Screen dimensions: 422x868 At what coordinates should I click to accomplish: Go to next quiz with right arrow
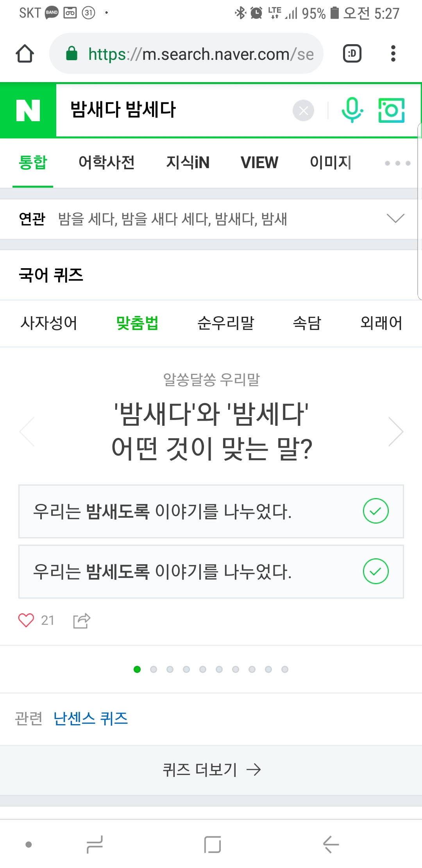[x=396, y=432]
